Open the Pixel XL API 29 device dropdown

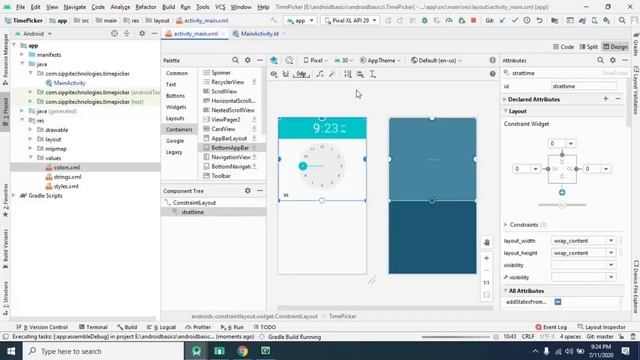click(x=350, y=20)
